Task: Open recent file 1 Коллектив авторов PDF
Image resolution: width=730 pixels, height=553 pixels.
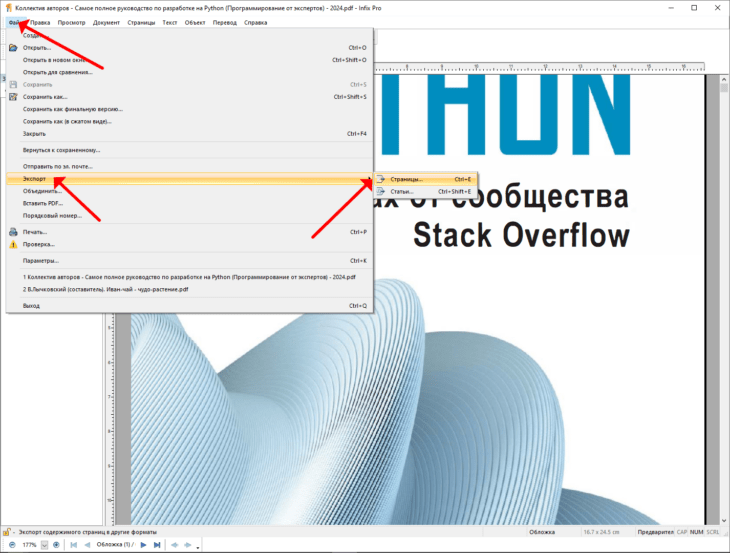Action: (189, 277)
